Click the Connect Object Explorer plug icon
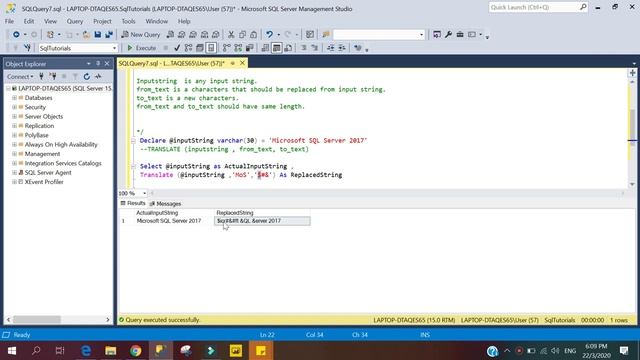640x360 pixels. (x=41, y=76)
